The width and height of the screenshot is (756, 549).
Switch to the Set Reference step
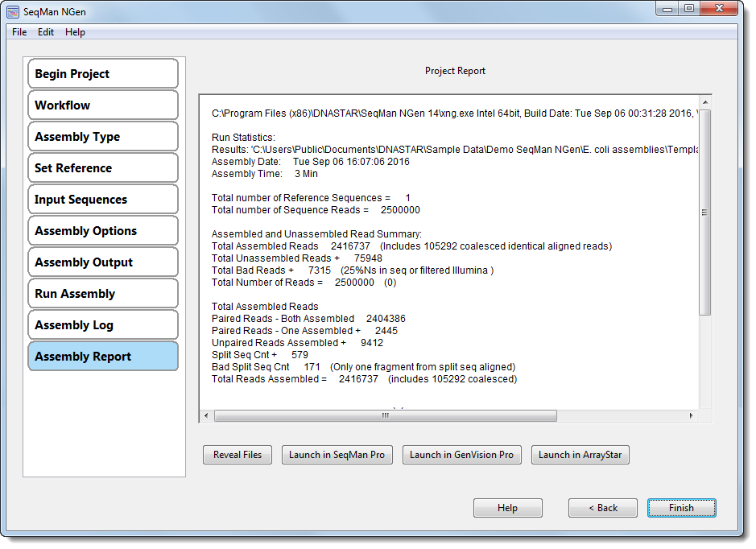coord(103,167)
